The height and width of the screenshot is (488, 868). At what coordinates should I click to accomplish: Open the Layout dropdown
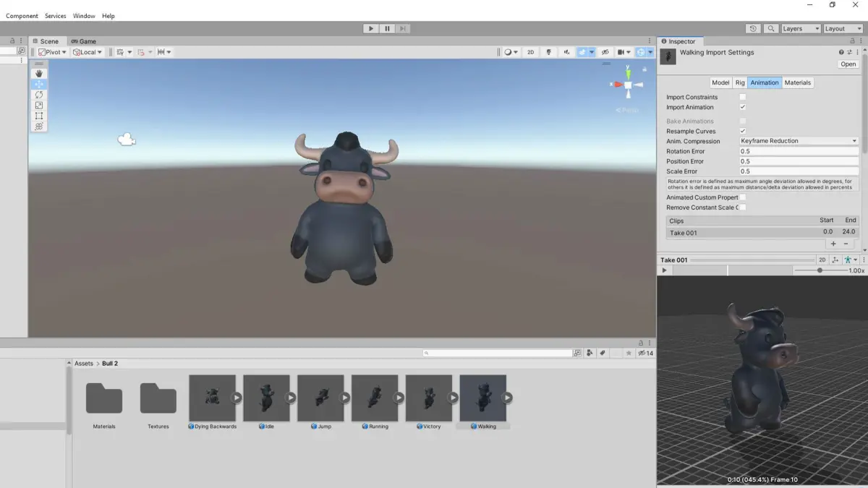tap(843, 28)
